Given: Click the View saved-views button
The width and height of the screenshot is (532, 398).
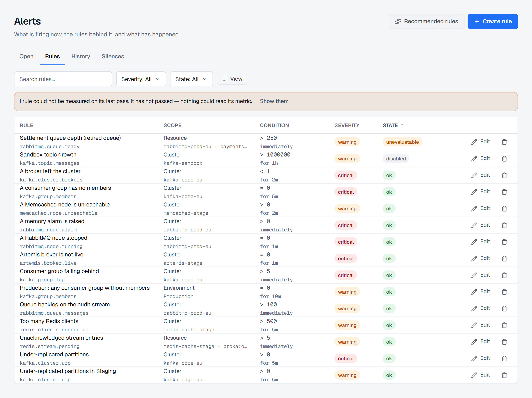Looking at the screenshot, I should tap(232, 79).
